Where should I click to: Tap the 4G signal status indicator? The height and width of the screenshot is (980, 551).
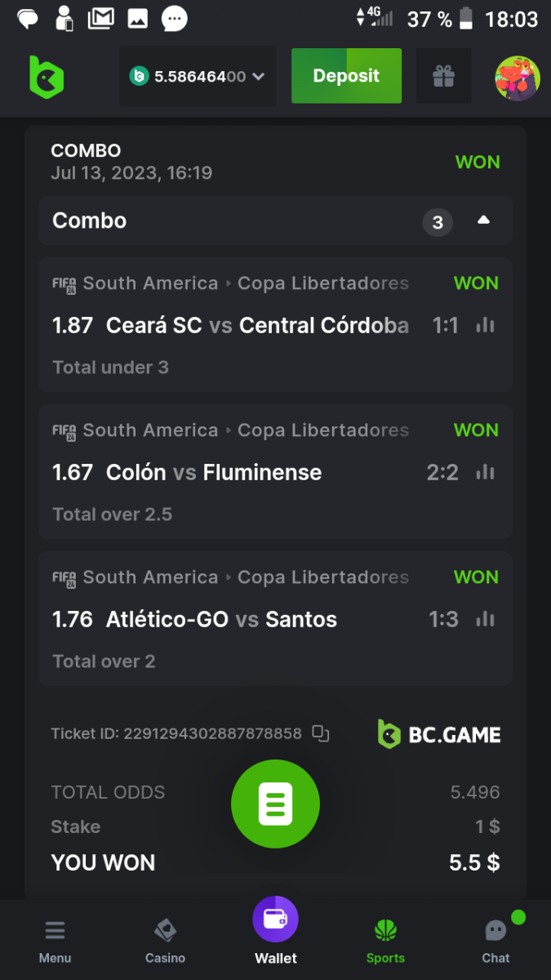coord(374,16)
